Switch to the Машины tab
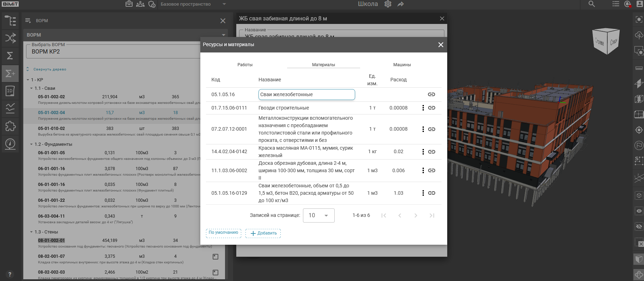The height and width of the screenshot is (281, 644). click(402, 65)
